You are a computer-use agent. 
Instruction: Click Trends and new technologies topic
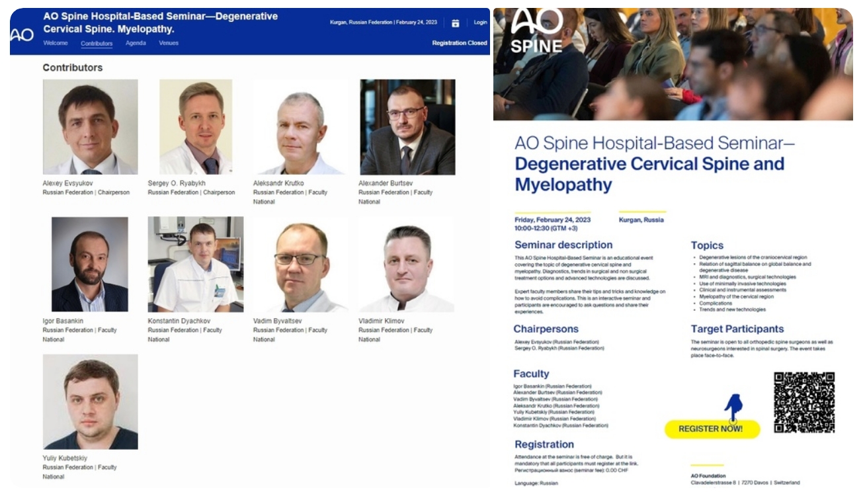(x=732, y=310)
